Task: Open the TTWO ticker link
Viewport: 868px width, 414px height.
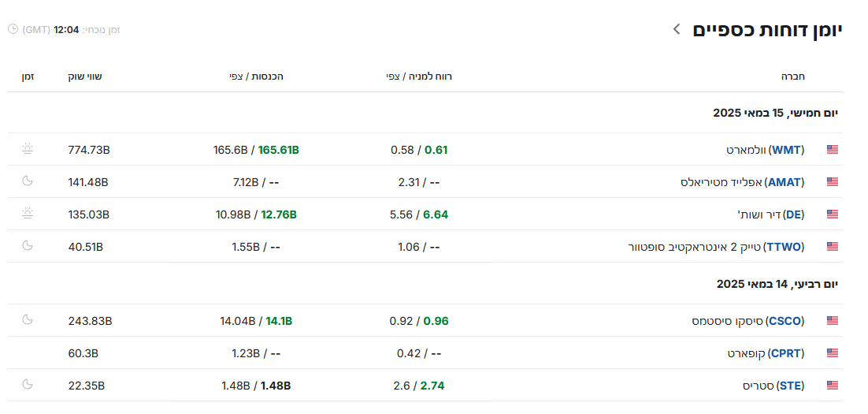Action: click(784, 247)
